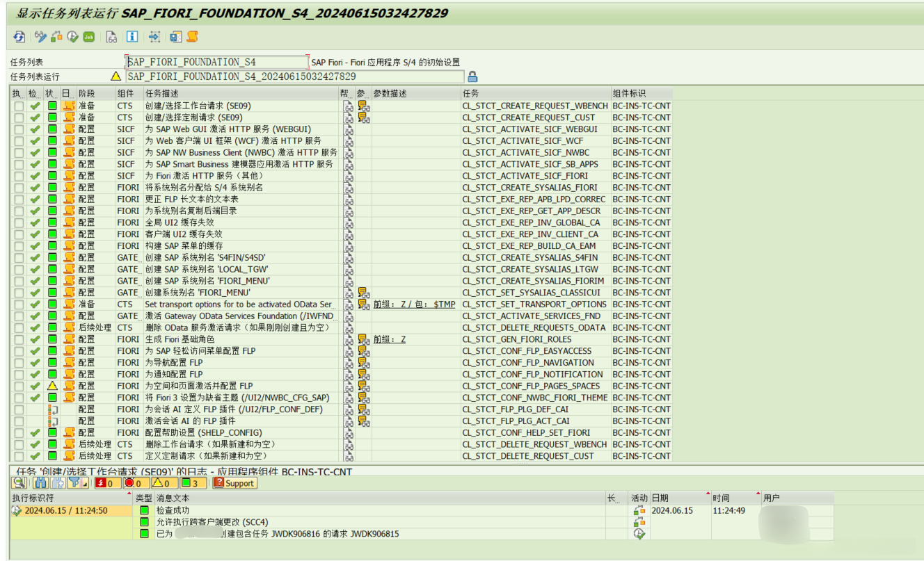Click the blue information icon in toolbar
This screenshot has width=924, height=561.
pyautogui.click(x=132, y=37)
